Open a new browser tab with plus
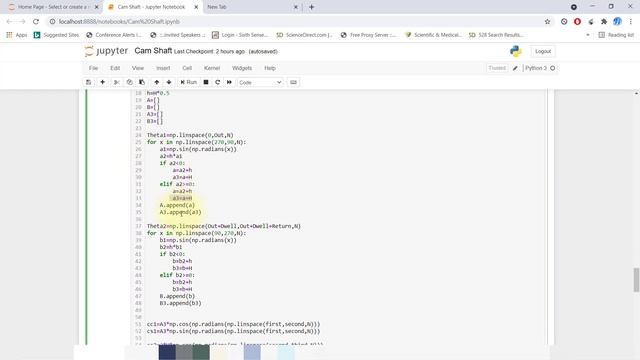This screenshot has height=360, width=640. (311, 7)
